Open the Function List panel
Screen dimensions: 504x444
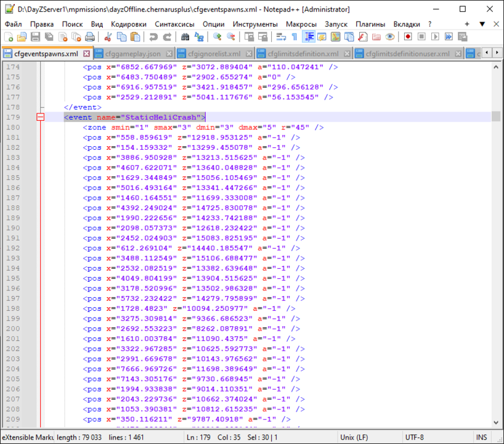click(362, 37)
